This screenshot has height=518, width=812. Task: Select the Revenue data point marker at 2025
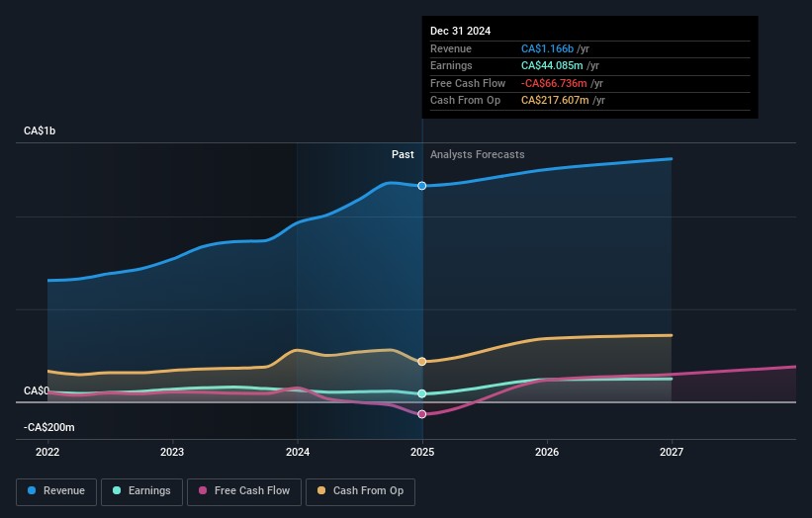422,186
